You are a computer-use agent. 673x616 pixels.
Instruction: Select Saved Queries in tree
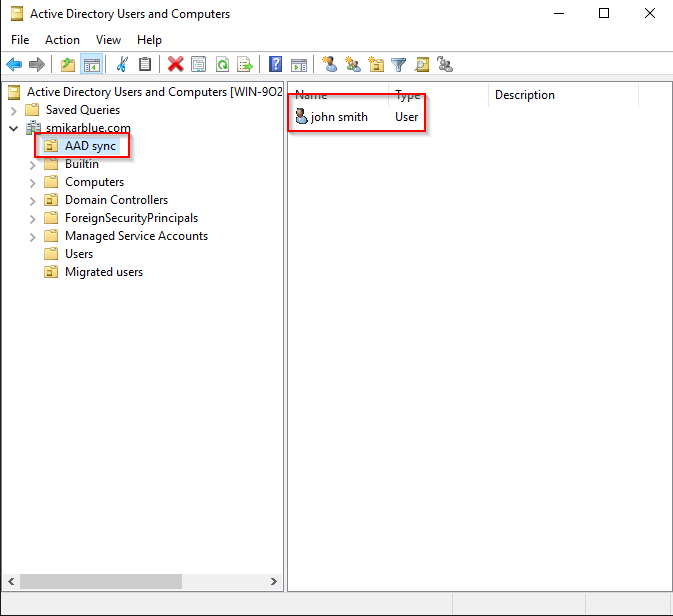83,110
